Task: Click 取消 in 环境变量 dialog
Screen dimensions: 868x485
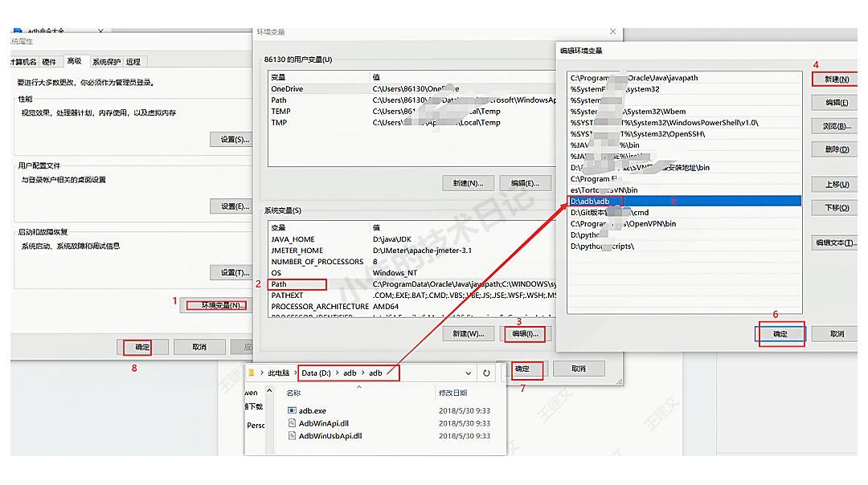Action: (579, 369)
